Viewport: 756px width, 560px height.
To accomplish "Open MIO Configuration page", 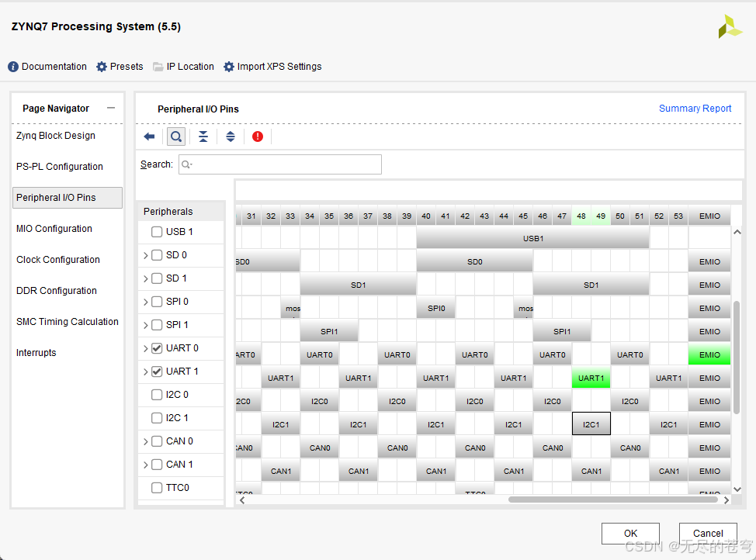I will [x=54, y=229].
